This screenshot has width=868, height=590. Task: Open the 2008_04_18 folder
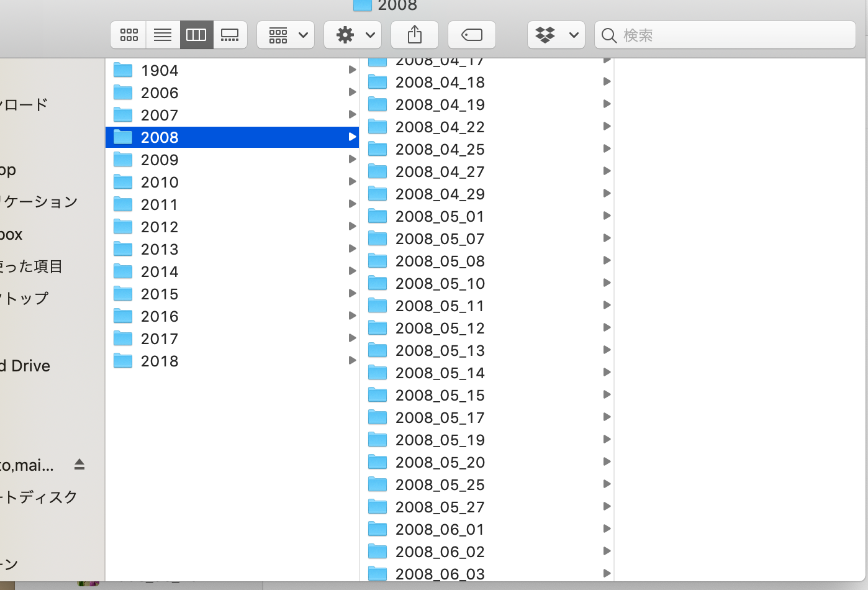[487, 82]
